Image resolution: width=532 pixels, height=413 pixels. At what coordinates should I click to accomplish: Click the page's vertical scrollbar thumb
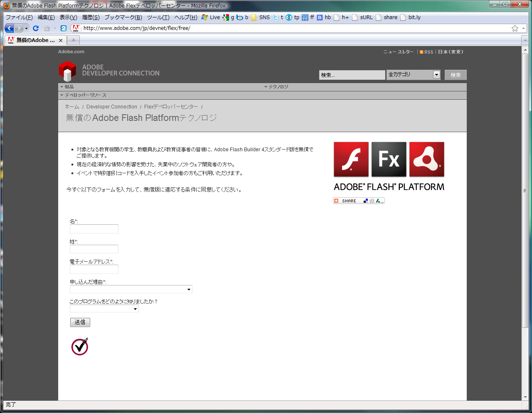(x=525, y=190)
